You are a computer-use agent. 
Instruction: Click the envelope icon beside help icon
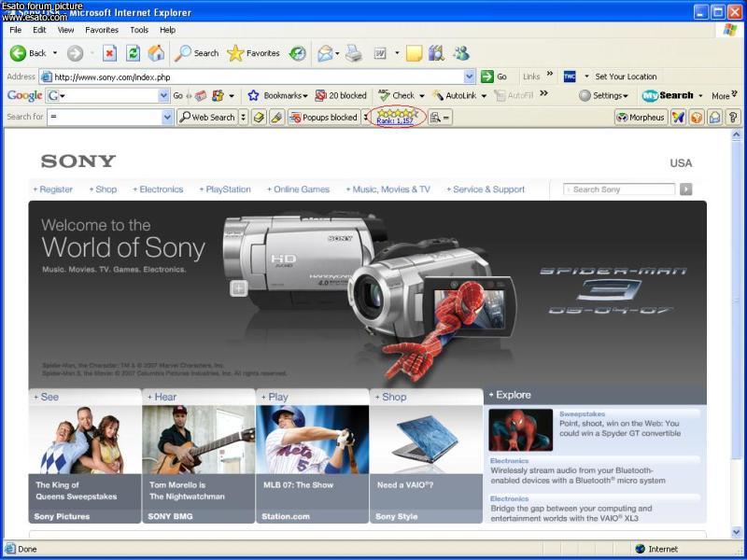(x=714, y=118)
